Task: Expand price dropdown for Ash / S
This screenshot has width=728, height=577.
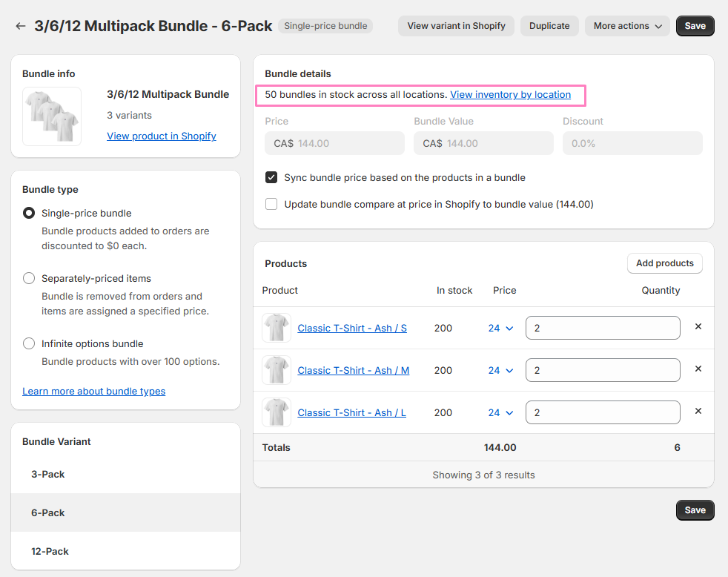Action: (x=500, y=329)
